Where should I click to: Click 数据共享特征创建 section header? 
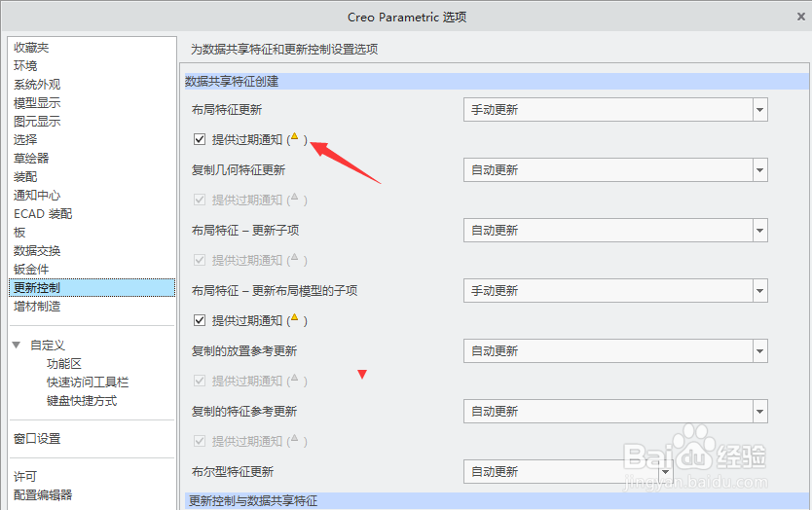(x=497, y=82)
